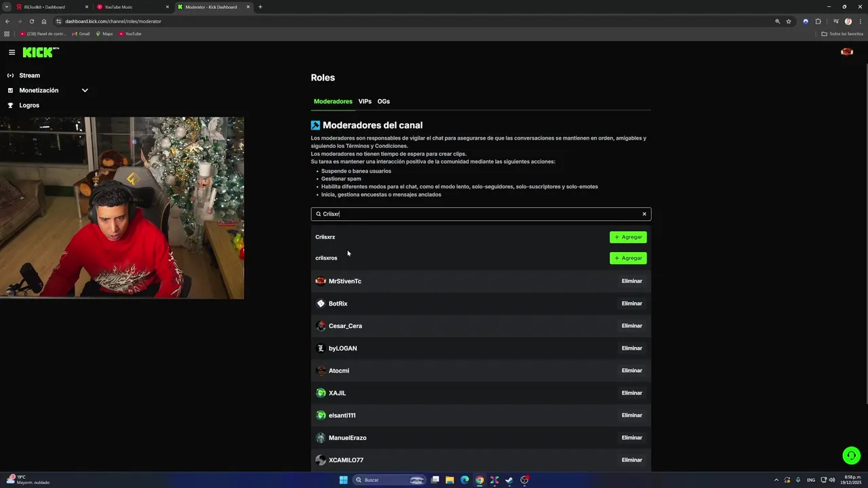Viewport: 868px width, 488px height.
Task: Open Todos los favoritos folder
Action: tap(842, 34)
